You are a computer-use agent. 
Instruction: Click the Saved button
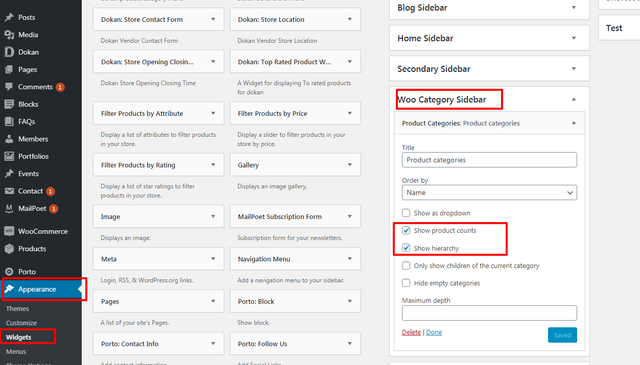[562, 335]
